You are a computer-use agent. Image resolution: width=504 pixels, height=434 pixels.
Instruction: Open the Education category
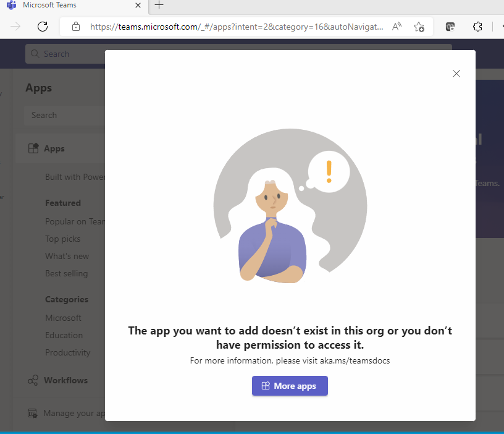pyautogui.click(x=64, y=335)
